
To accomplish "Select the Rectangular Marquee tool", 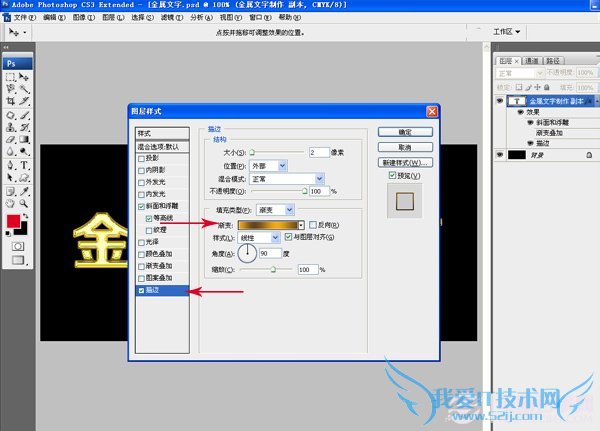I will (10, 77).
